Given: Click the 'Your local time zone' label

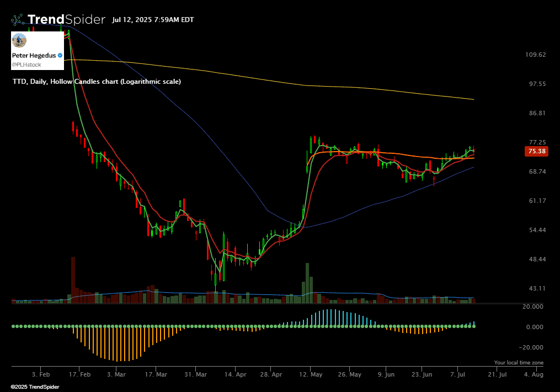Looking at the screenshot, I should coord(519,363).
